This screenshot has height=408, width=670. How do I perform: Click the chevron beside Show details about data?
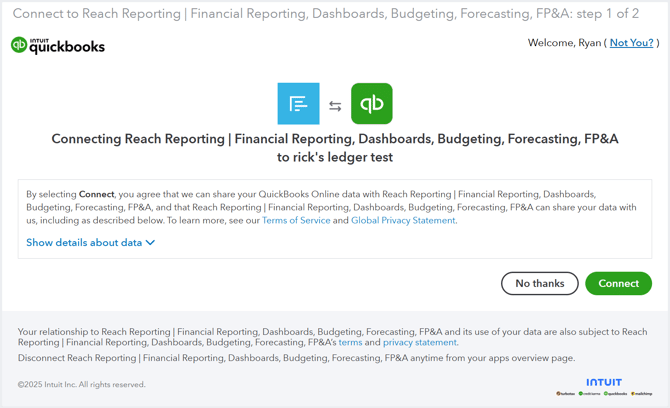pos(151,243)
